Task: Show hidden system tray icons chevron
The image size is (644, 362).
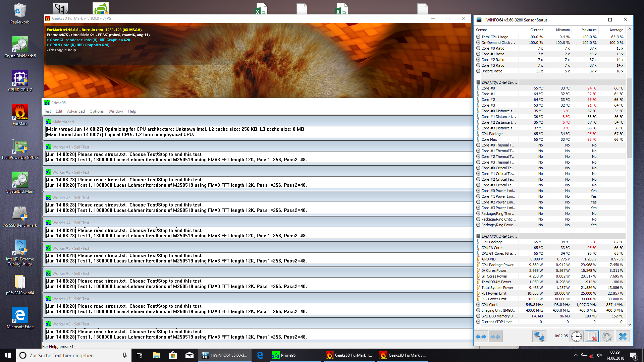Action: click(x=576, y=355)
